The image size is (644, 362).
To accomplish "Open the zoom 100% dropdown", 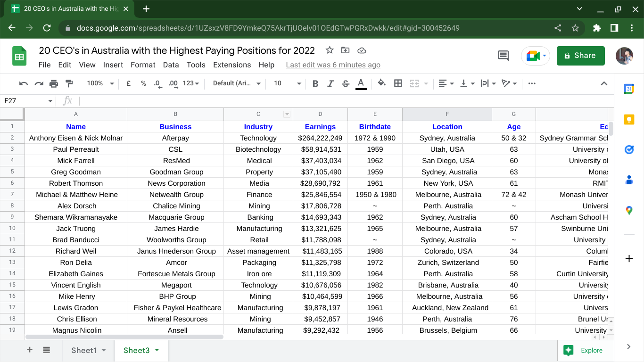I will coord(100,83).
